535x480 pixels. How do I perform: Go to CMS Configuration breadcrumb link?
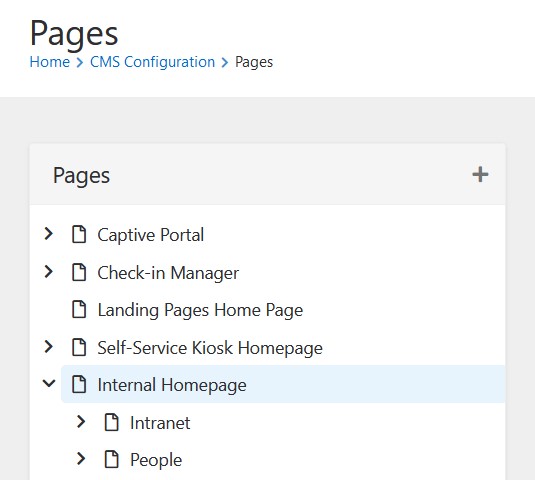click(153, 62)
